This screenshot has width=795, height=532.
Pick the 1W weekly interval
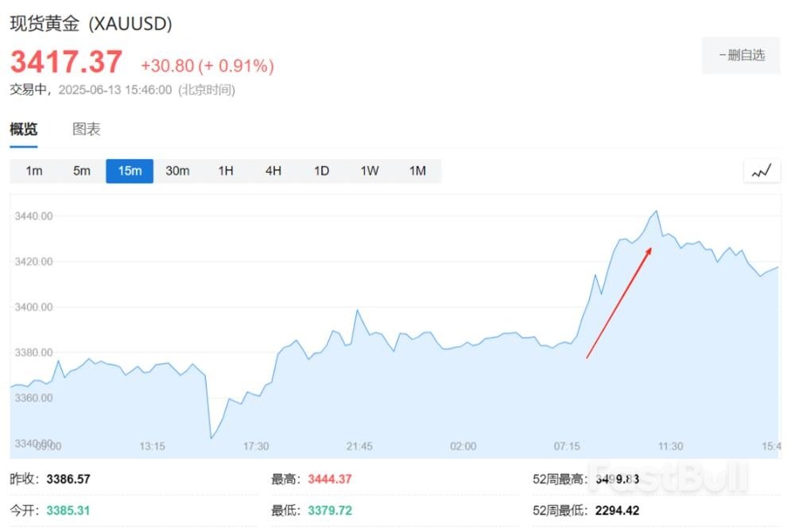click(x=370, y=171)
